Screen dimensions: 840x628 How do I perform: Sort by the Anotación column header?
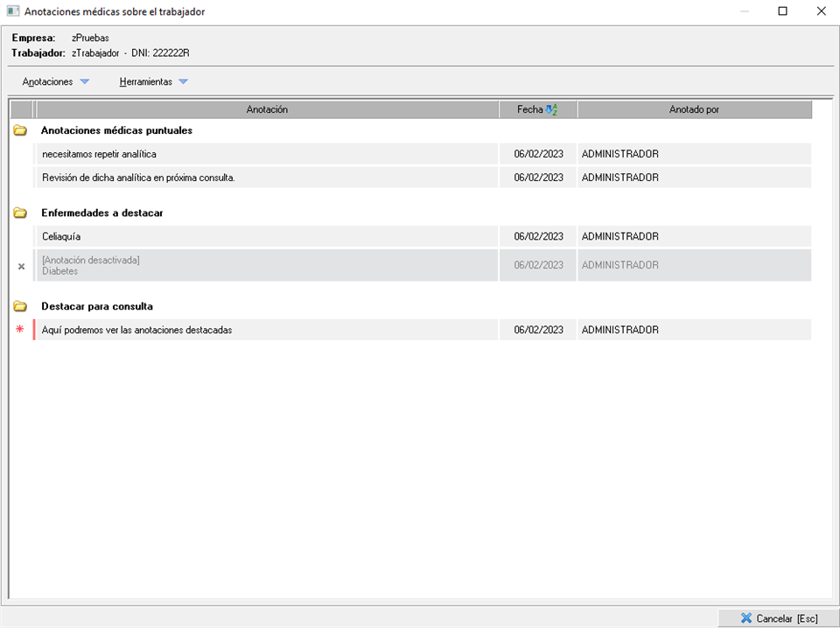click(x=267, y=109)
